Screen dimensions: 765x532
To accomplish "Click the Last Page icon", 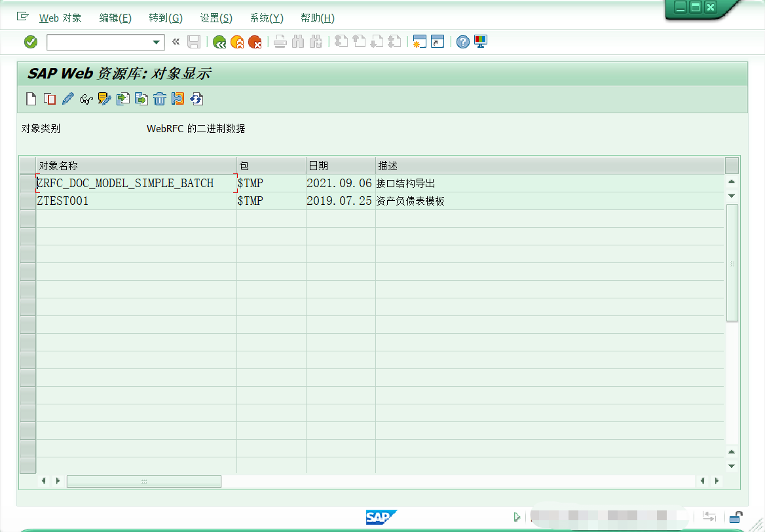I will click(394, 42).
